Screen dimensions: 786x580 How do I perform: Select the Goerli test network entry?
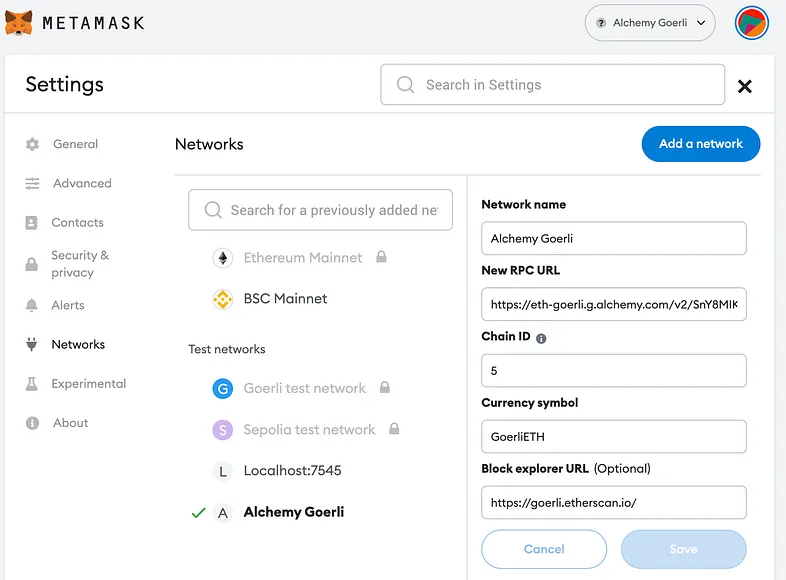click(304, 388)
